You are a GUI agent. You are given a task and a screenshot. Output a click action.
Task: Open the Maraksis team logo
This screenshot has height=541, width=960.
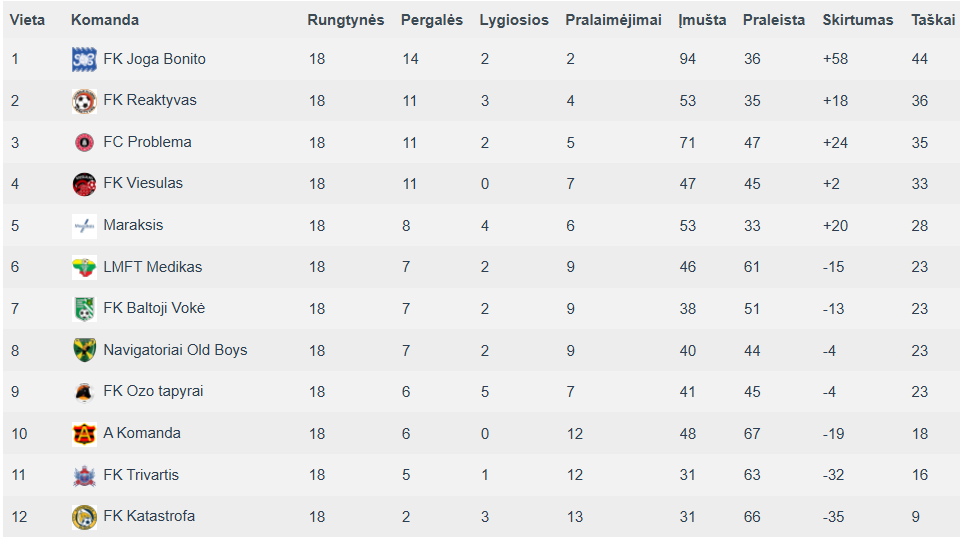84,226
